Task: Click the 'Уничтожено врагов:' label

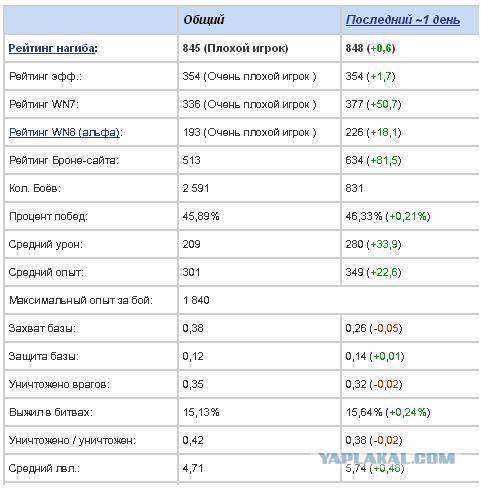Action: [59, 384]
